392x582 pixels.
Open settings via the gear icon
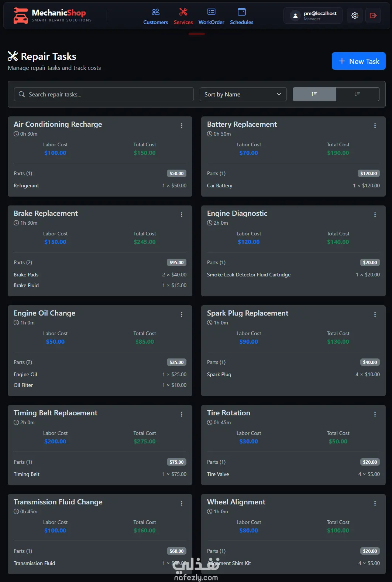point(355,16)
